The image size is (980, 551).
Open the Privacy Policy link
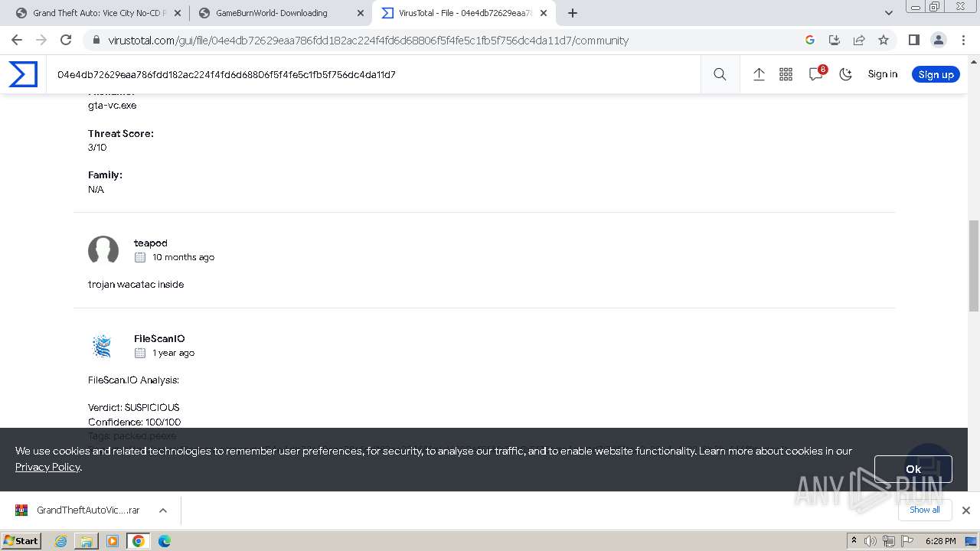[47, 467]
